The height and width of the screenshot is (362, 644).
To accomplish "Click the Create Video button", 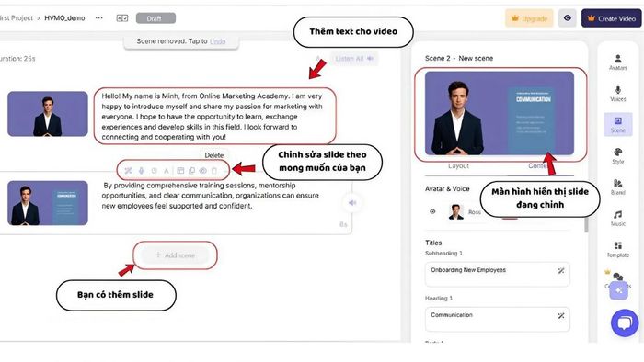I will [x=612, y=18].
